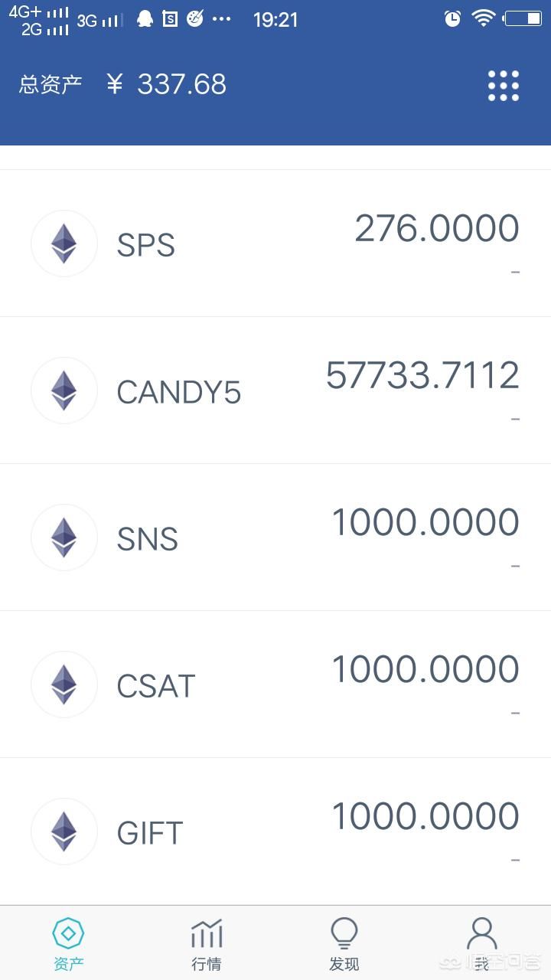Switch to the 行情 market tab
551x980 pixels.
(207, 945)
